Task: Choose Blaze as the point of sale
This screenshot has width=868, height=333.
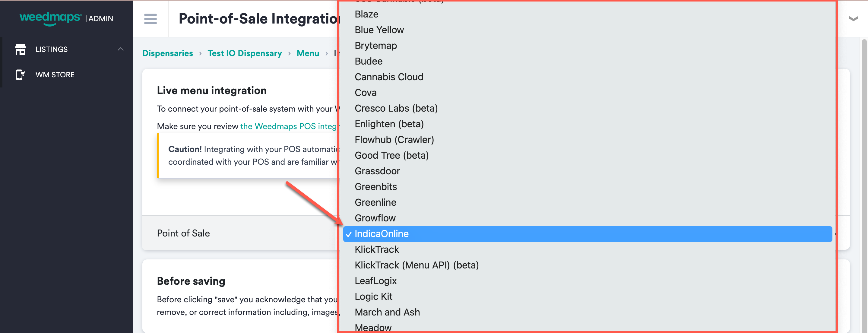Action: [x=366, y=14]
